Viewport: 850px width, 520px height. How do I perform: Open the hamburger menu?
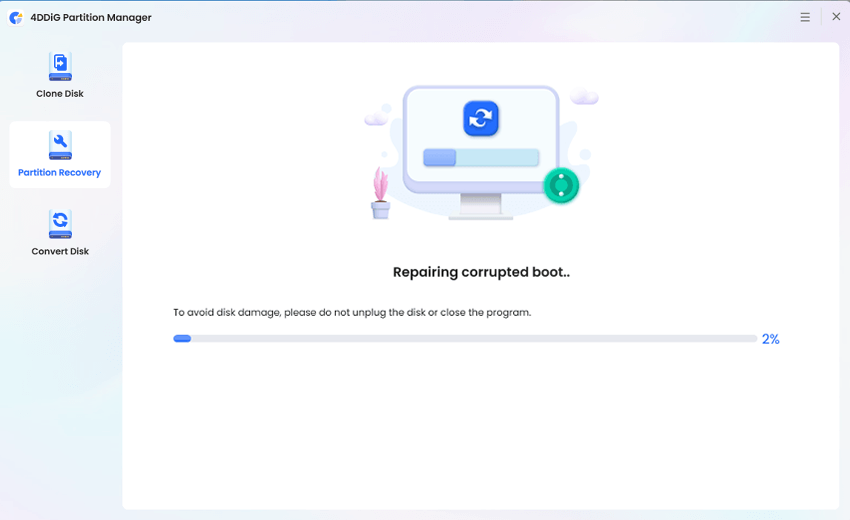(805, 17)
